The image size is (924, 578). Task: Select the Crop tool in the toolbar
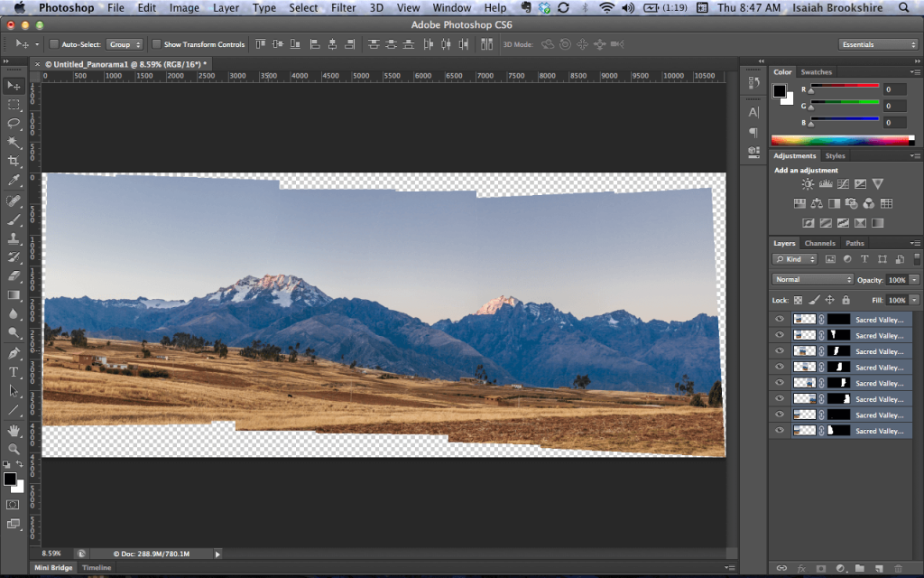pos(14,161)
